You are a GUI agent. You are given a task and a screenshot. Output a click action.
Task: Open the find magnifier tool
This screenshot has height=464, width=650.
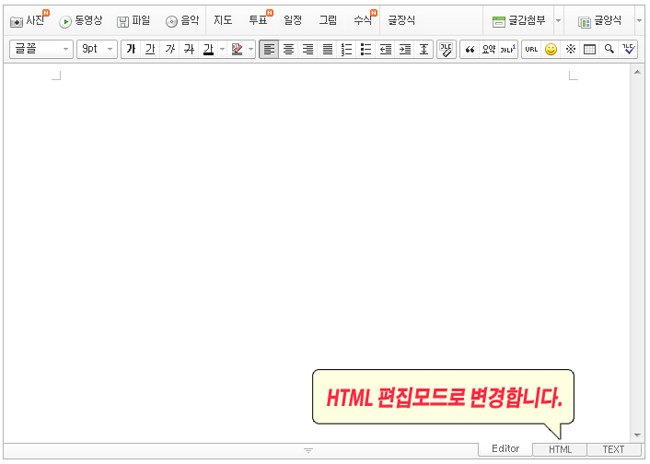click(x=609, y=49)
